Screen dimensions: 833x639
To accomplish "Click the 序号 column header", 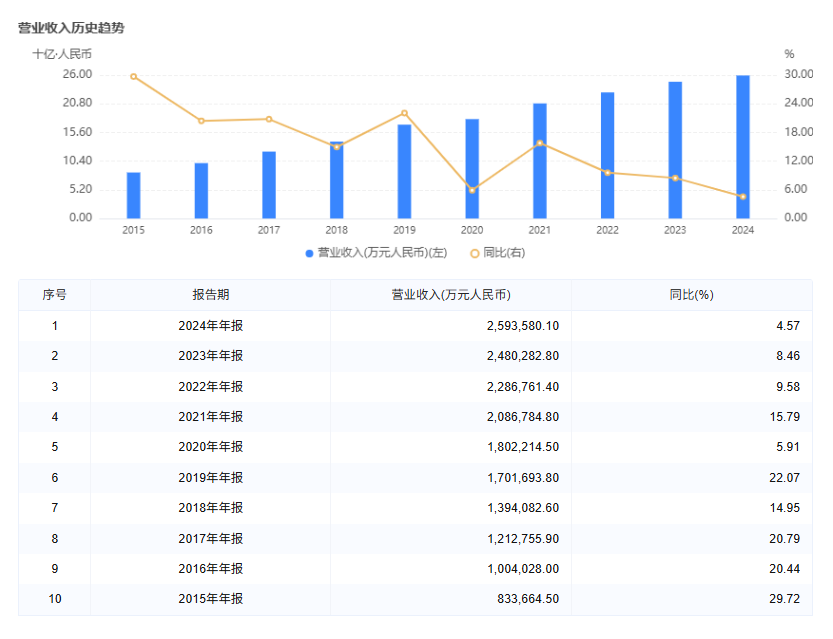I will point(55,295).
